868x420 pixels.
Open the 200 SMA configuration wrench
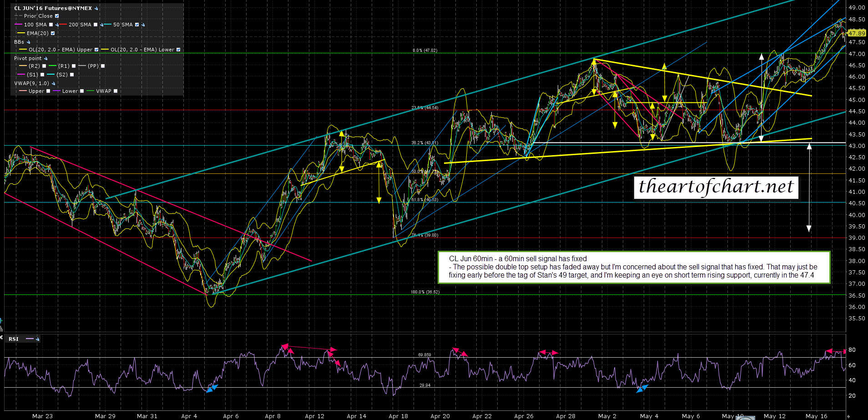(101, 25)
